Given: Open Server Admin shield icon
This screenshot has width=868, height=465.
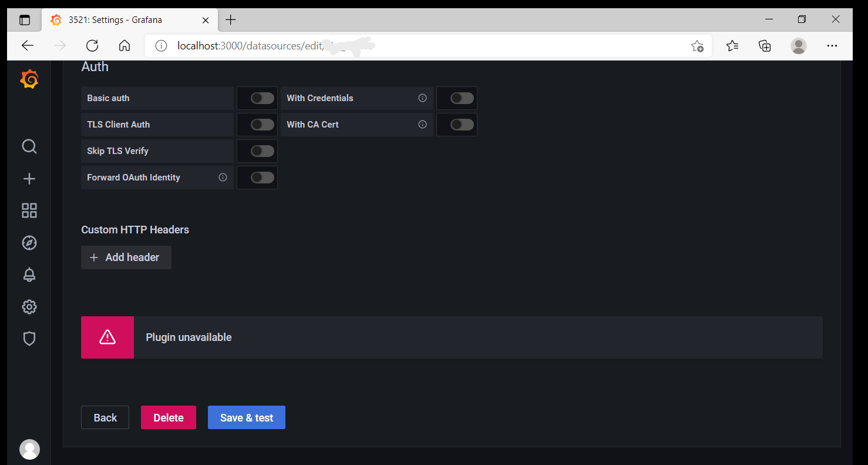Looking at the screenshot, I should click(29, 339).
